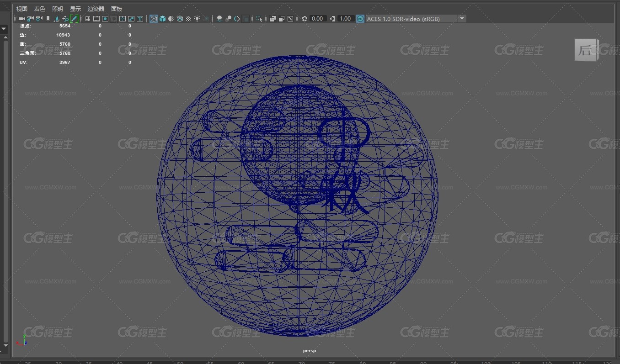Click the Gate Mask icon
Viewport: 620px width, 364px height.
(x=114, y=19)
